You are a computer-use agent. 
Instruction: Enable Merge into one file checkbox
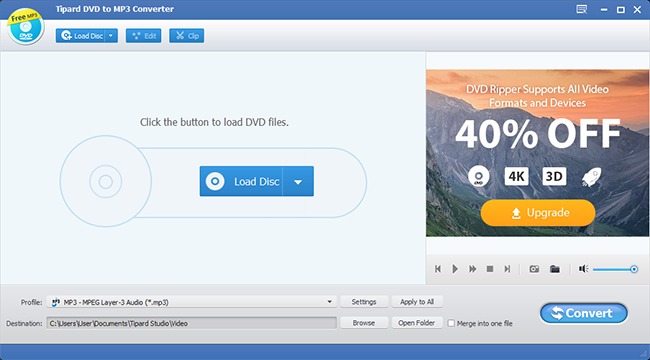(451, 323)
